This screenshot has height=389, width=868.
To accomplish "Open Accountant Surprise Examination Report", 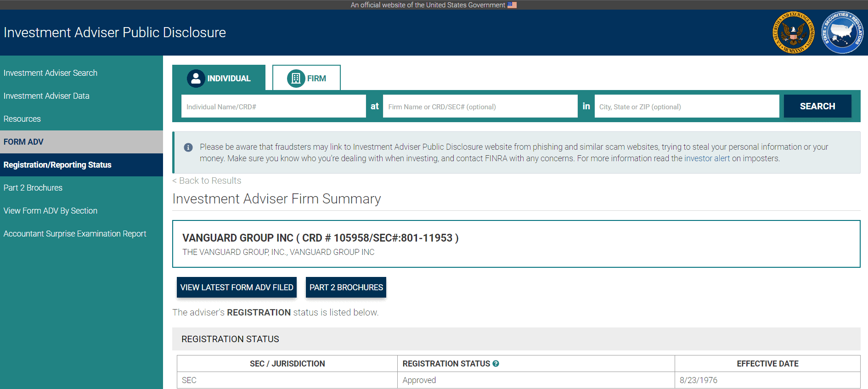I will click(75, 234).
